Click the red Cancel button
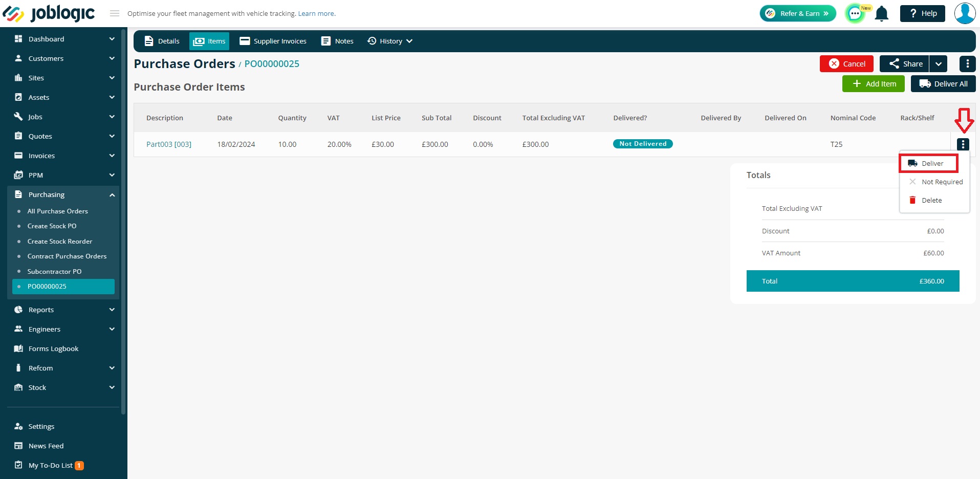Screen dimensions: 980x479 point(846,64)
